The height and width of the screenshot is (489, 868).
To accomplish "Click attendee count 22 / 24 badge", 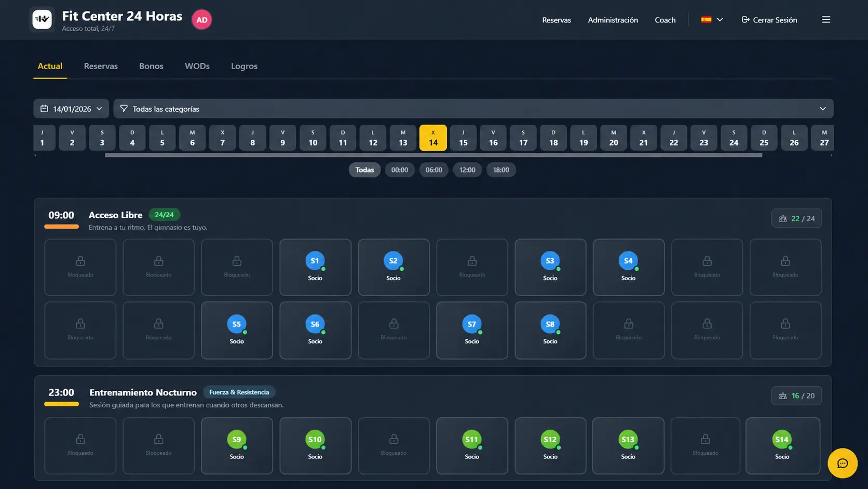I will click(x=796, y=218).
